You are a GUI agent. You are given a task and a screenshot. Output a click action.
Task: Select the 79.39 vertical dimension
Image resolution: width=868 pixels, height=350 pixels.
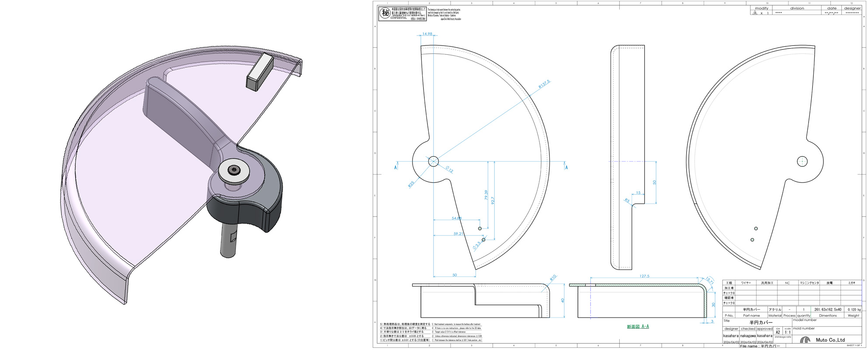(486, 195)
